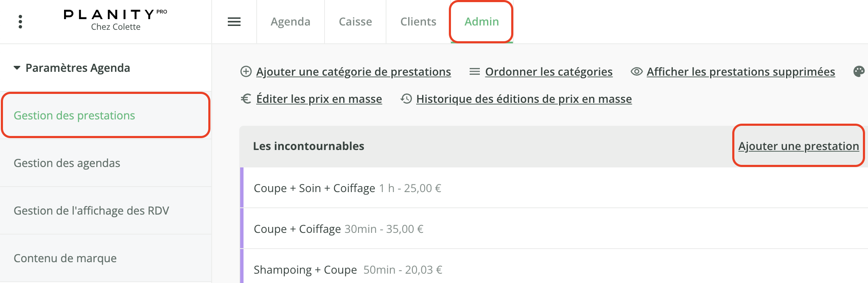Click the Planity Pro logo

click(x=115, y=20)
